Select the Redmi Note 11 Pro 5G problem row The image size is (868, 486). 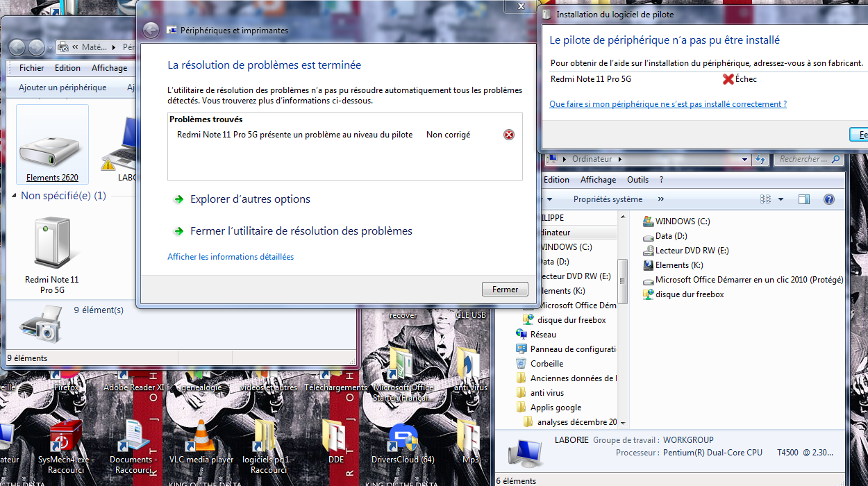344,135
